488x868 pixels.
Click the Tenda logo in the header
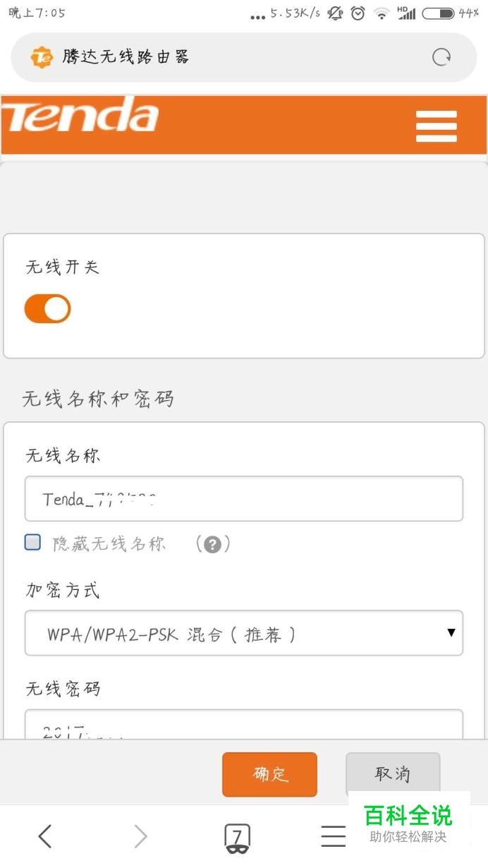[80, 115]
